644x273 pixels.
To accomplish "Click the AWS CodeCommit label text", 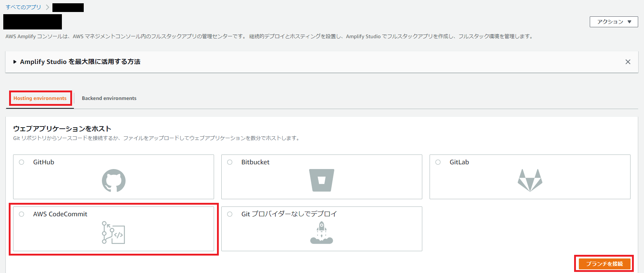I will coord(60,214).
